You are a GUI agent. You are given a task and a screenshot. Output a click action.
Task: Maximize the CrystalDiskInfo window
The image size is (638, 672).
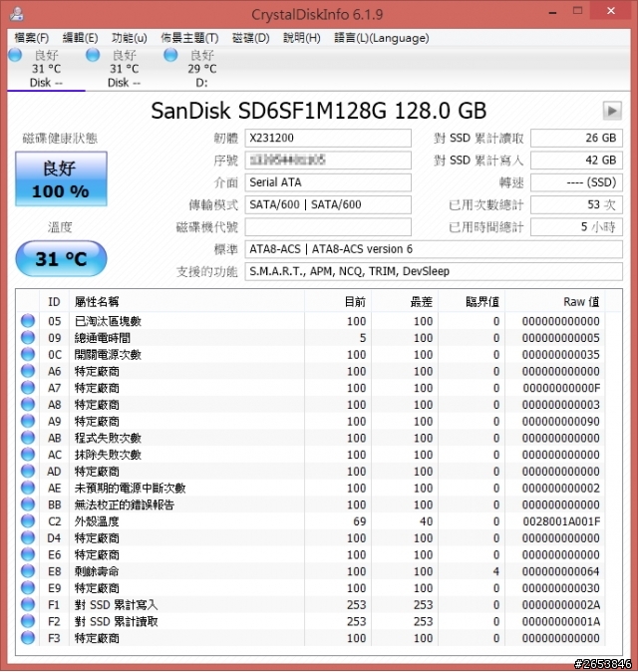point(577,11)
